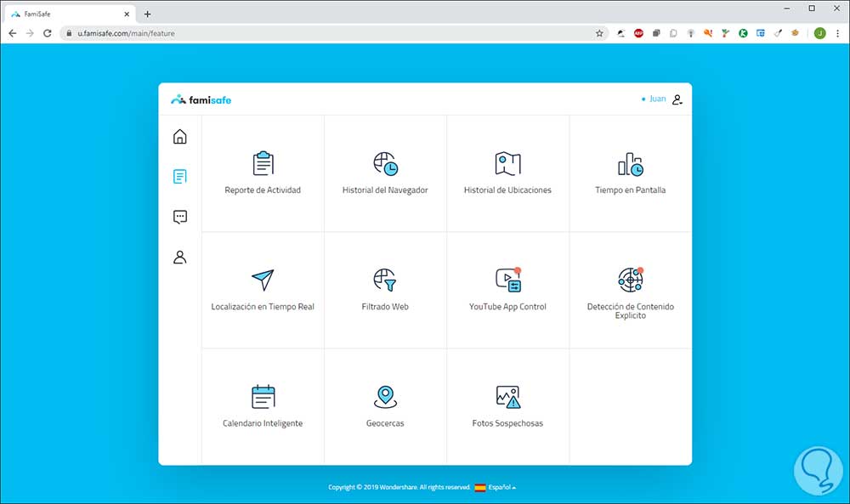This screenshot has height=504, width=850.
Task: Open the Localización en Tiempo Real arrow icon
Action: click(x=263, y=280)
